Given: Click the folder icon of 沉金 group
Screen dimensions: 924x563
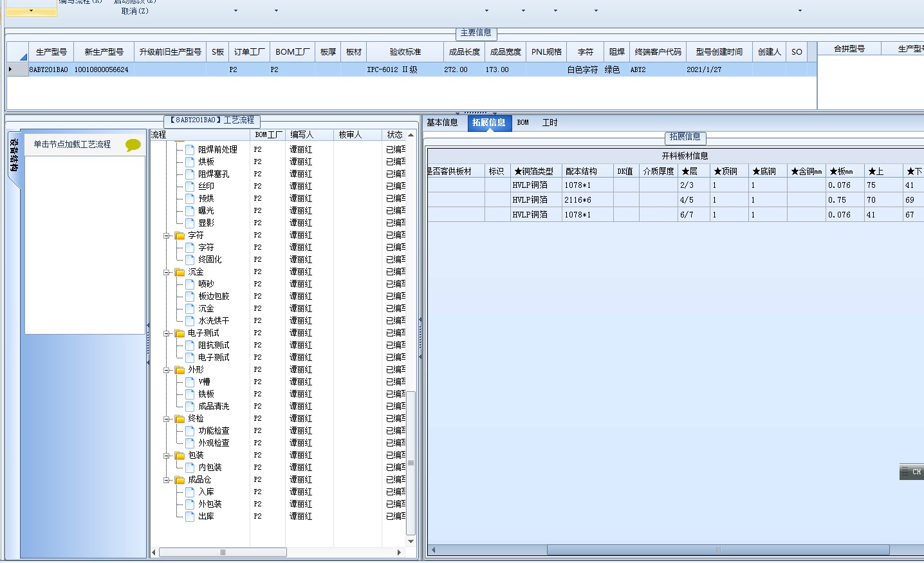Looking at the screenshot, I should [x=180, y=272].
